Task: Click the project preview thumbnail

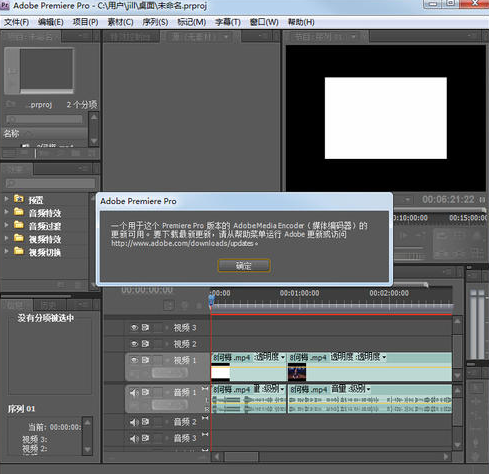Action: 47,70
